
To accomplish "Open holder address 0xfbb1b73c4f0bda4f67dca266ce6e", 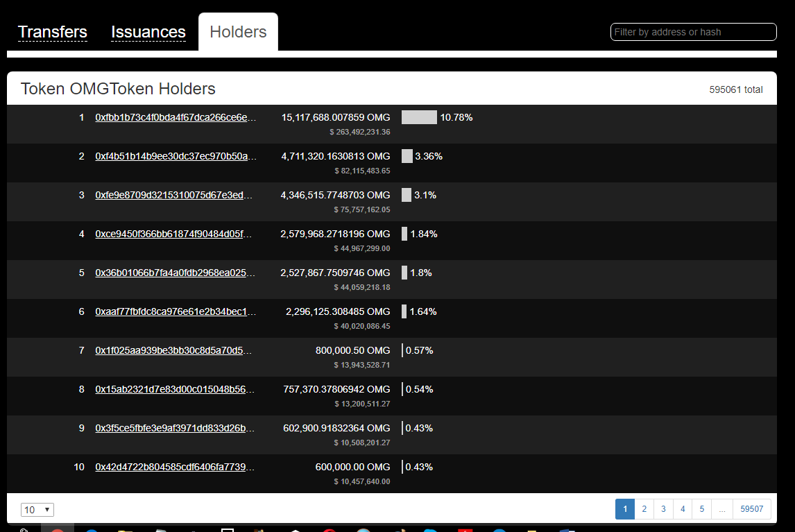I will pos(176,118).
